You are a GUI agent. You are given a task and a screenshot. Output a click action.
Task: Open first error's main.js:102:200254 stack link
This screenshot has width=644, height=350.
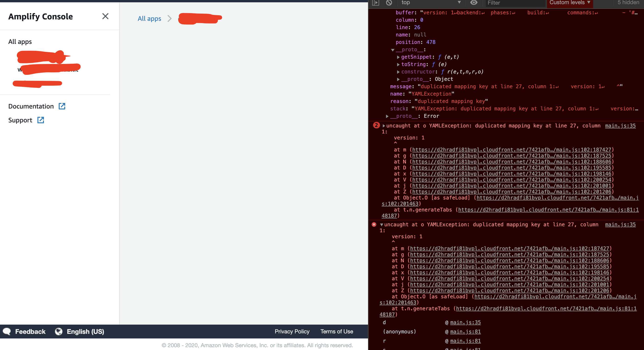point(512,180)
